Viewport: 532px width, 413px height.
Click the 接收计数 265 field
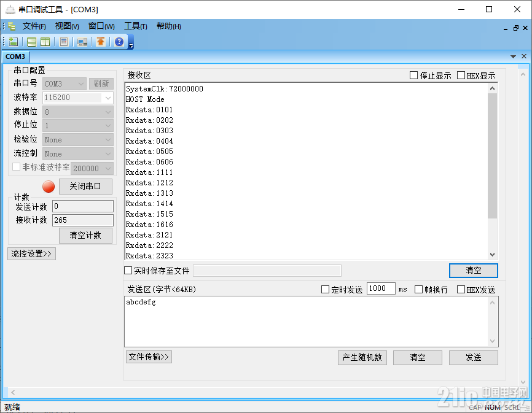tap(83, 220)
